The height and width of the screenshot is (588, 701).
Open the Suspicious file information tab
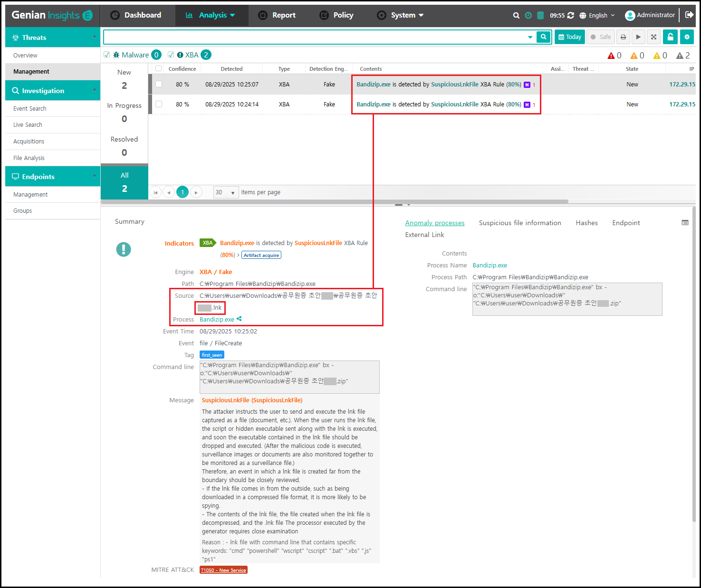pyautogui.click(x=519, y=223)
